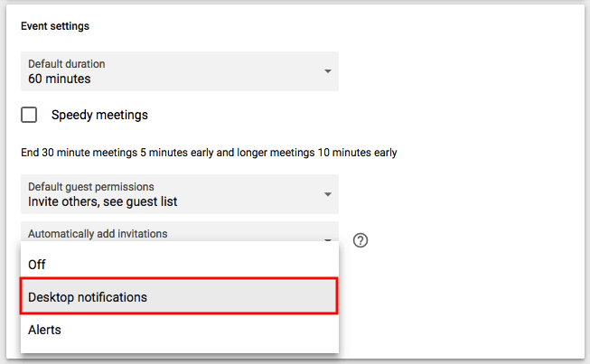The image size is (590, 364).
Task: Click the "60 minutes" duration value
Action: (60, 79)
